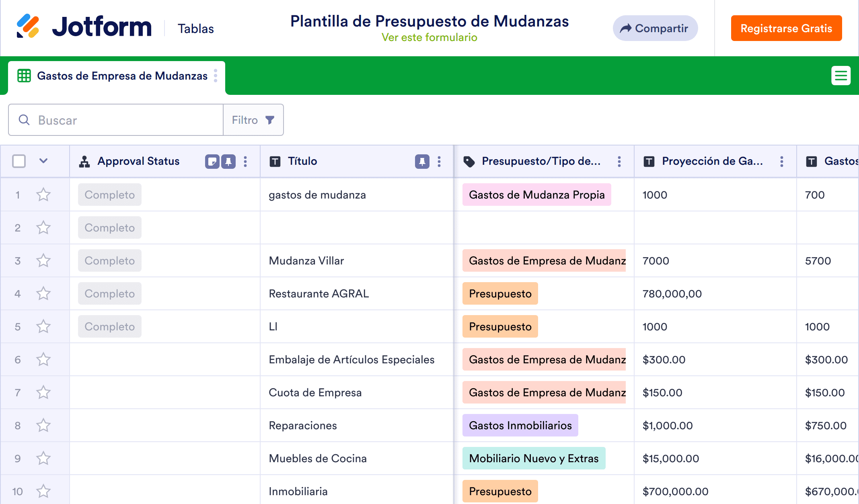
Task: Go to the Tablas section
Action: click(196, 29)
